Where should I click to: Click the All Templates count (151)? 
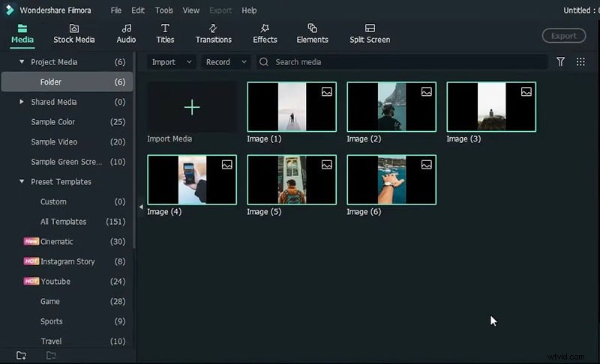coord(115,222)
